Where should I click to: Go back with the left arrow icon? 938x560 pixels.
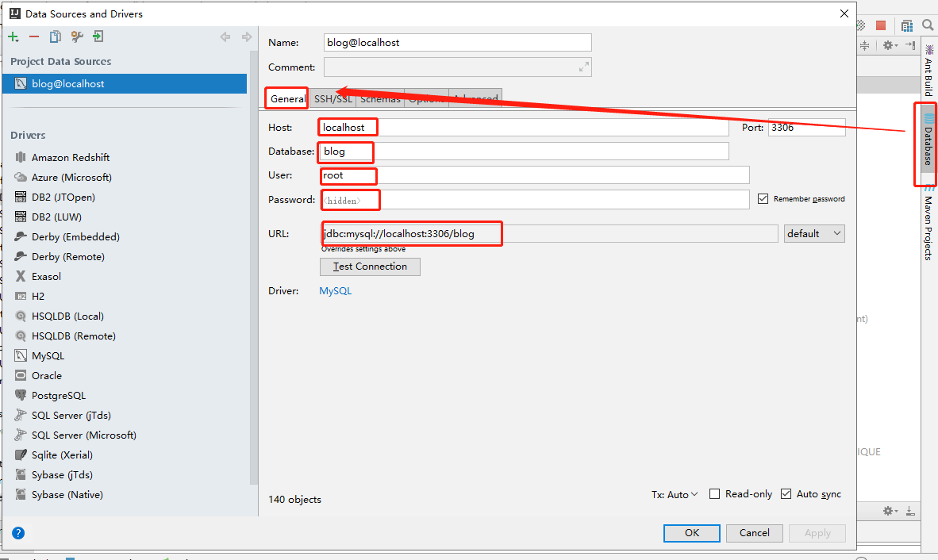click(x=225, y=37)
